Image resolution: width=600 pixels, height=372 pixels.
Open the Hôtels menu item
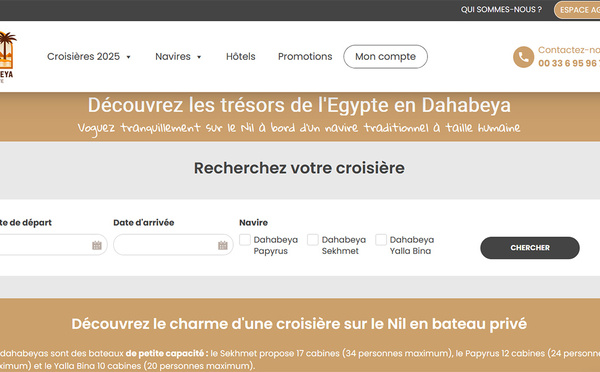241,57
